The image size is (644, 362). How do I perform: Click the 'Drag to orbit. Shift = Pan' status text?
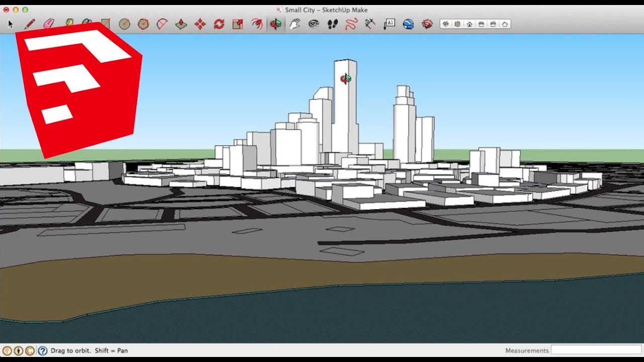click(x=89, y=350)
